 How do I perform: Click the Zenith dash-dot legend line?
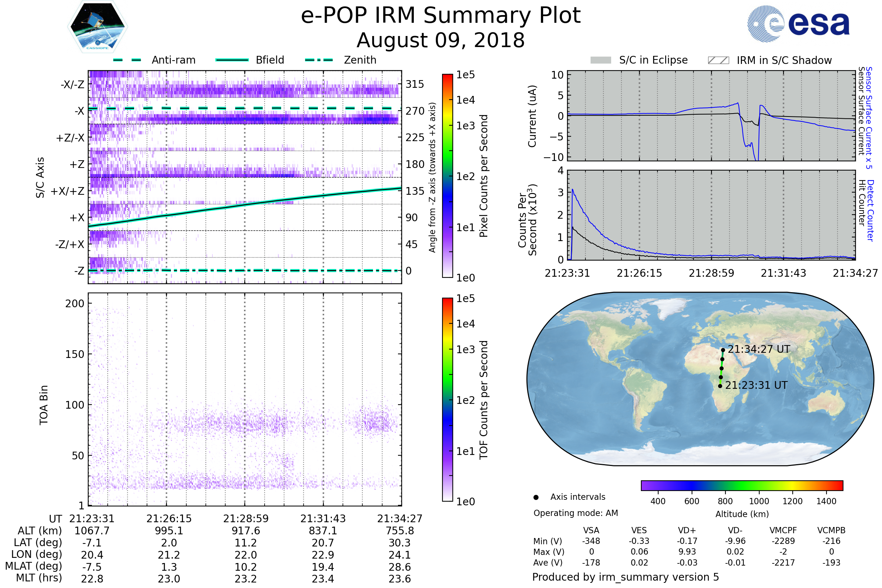click(319, 60)
